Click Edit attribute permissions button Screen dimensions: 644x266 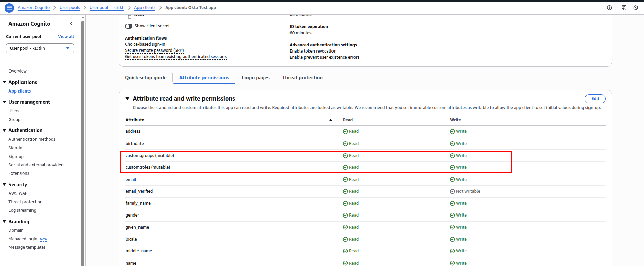[595, 99]
